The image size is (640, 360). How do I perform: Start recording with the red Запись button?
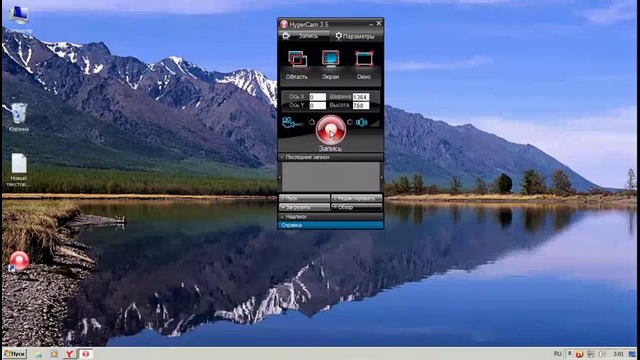point(330,130)
